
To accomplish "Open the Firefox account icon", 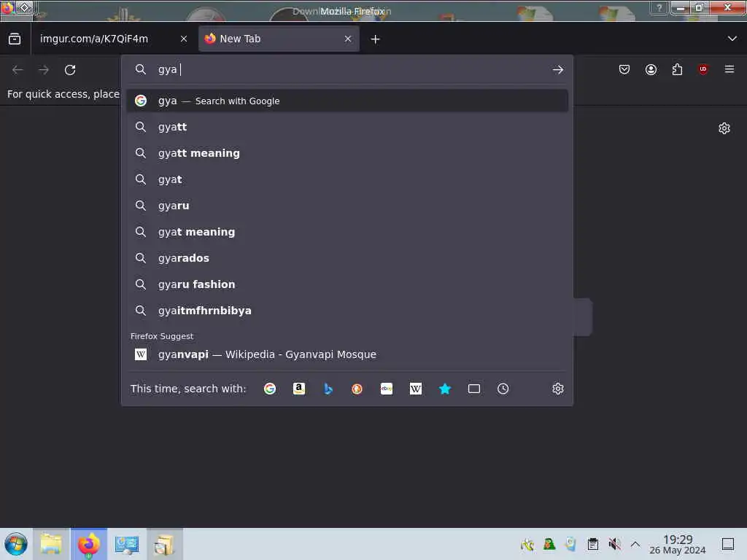I will pos(651,70).
